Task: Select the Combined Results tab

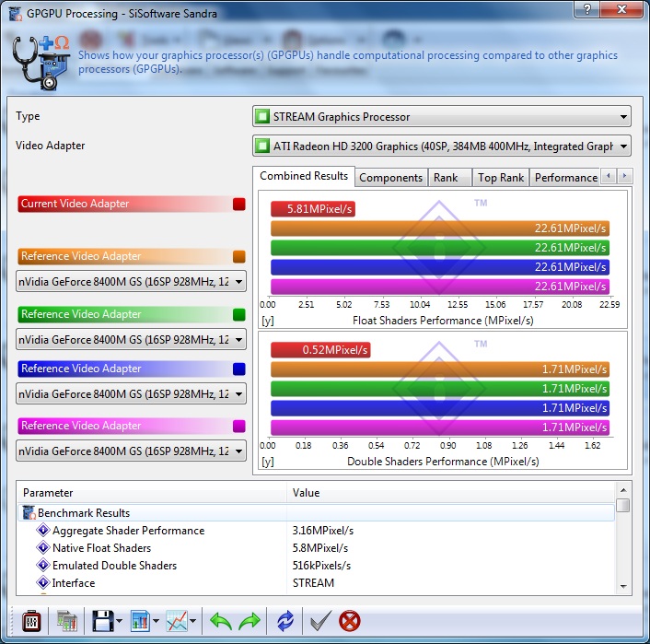Action: [x=304, y=176]
